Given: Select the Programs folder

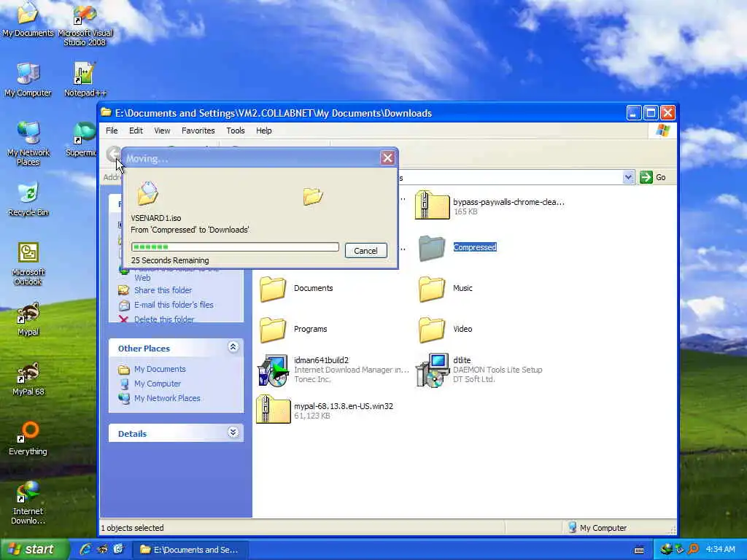Looking at the screenshot, I should (293, 330).
